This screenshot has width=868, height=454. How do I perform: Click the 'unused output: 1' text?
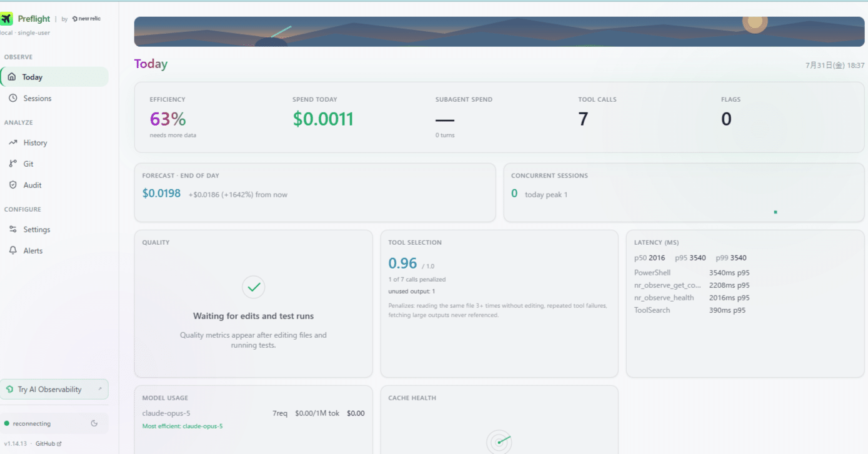tap(411, 291)
